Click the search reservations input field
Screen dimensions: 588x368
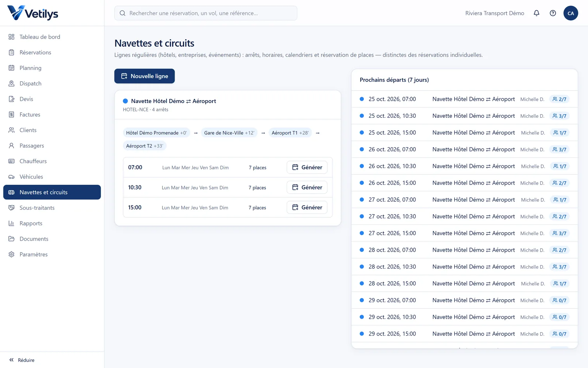[205, 13]
